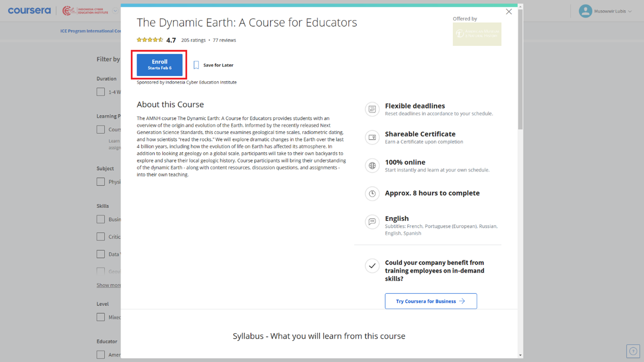Click the course title The Dynamic Earth
The width and height of the screenshot is (644, 362).
[247, 22]
